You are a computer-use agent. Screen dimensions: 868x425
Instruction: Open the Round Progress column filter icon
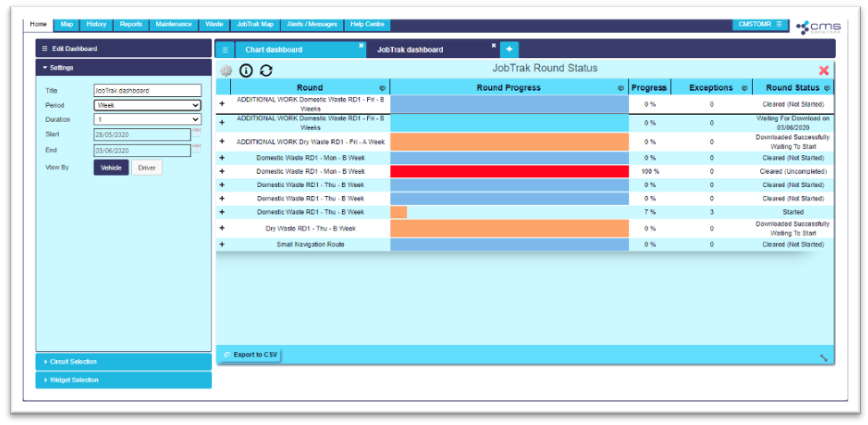pos(621,88)
